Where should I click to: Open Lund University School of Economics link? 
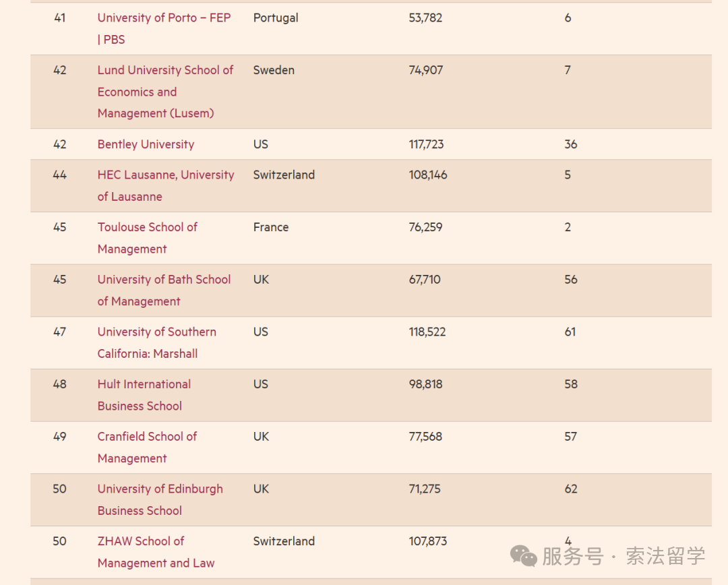(165, 92)
